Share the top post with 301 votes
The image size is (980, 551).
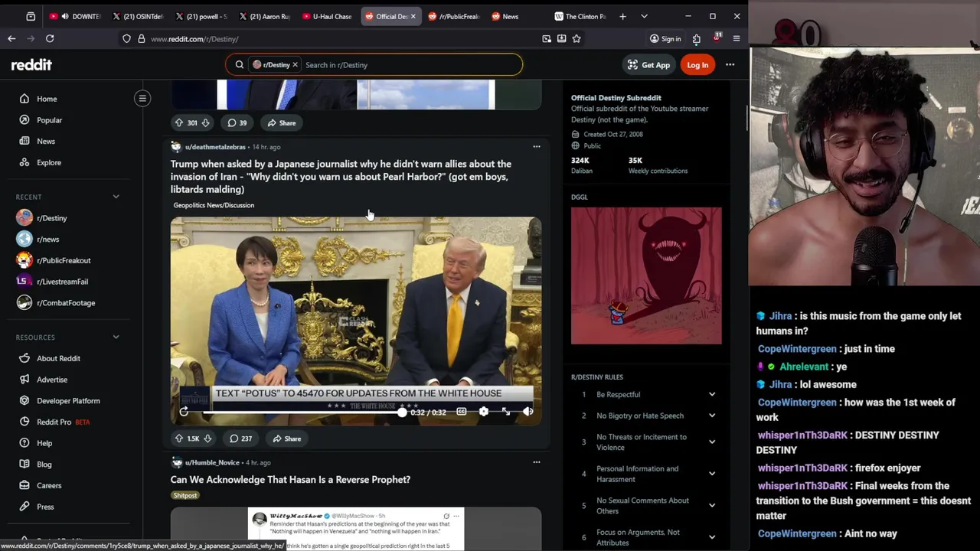coord(282,122)
